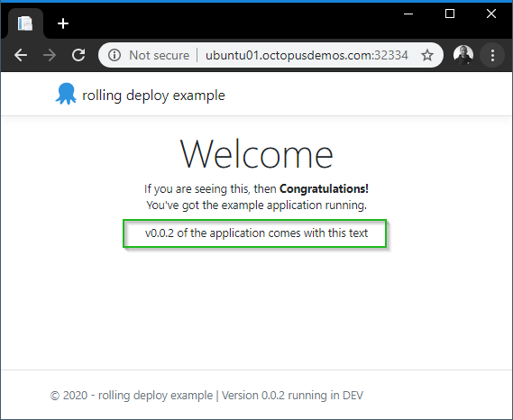
Task: Focus the ubuntu01.octopusdemos.com address bar
Action: (x=307, y=55)
